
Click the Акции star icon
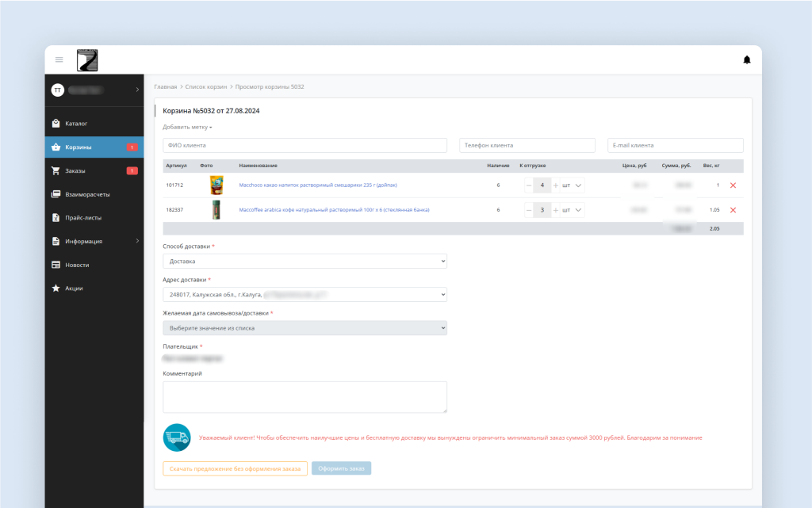(x=56, y=288)
